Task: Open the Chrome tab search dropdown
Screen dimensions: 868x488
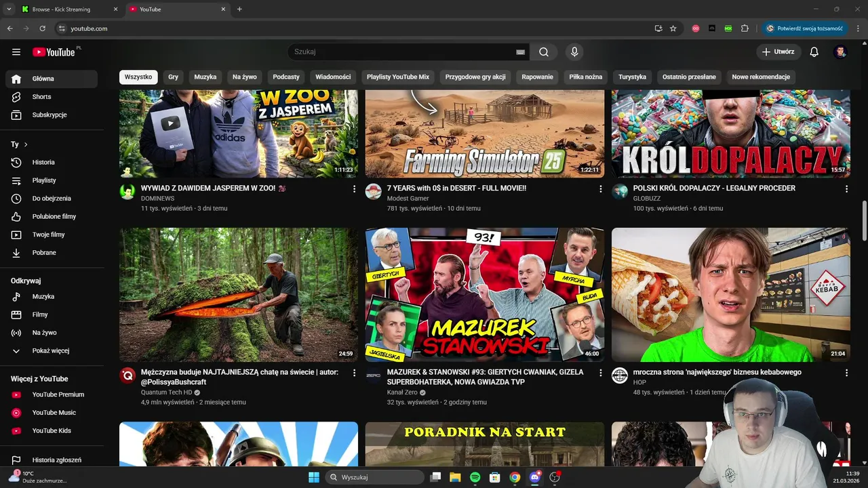Action: point(9,9)
